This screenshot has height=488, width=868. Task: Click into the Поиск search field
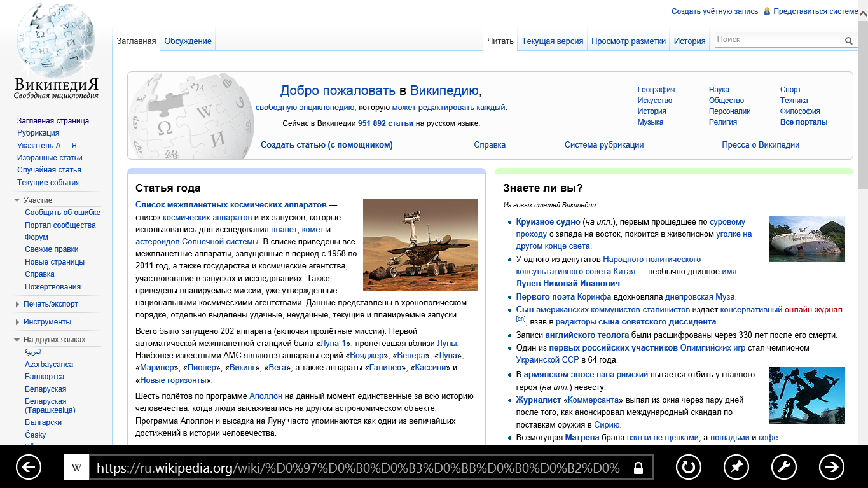click(x=778, y=39)
